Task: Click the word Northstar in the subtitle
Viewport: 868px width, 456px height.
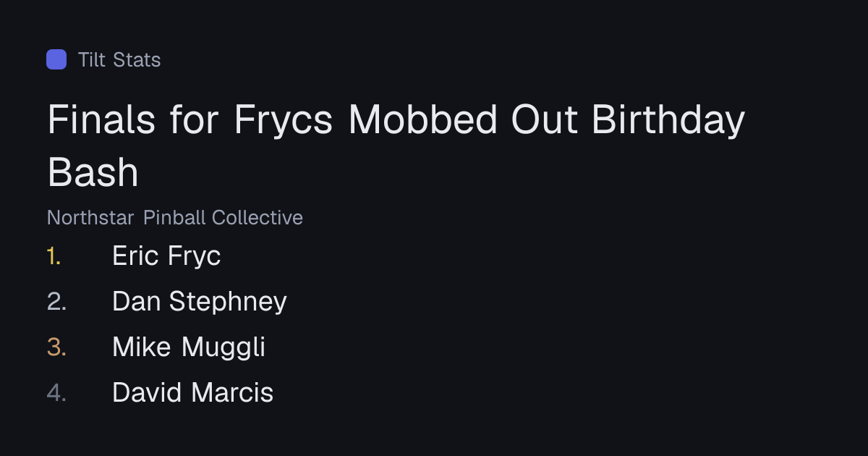Action: click(x=90, y=217)
